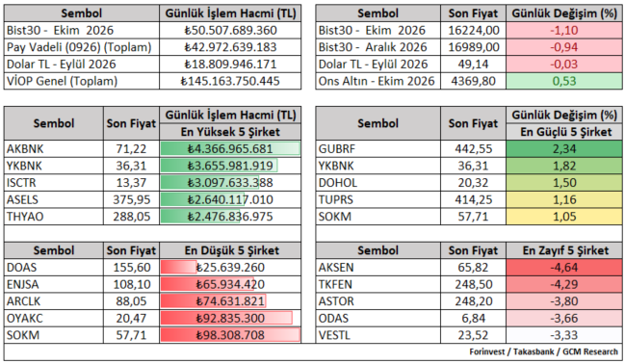Image resolution: width=625 pixels, height=364 pixels.
Task: Select the Dolar TL Eylül 2026 price 49,14
Action: [x=473, y=64]
